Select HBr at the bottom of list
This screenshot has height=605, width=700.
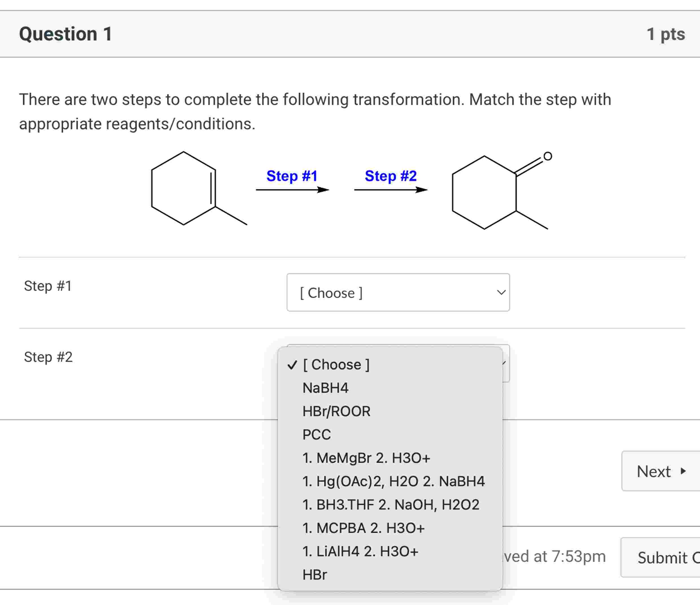pos(315,575)
